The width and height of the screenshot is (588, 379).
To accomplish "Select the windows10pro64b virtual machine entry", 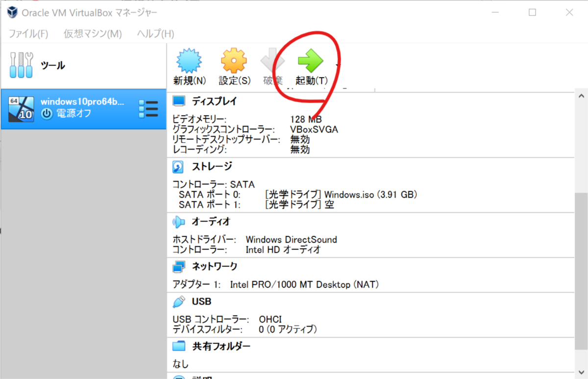I will [83, 109].
